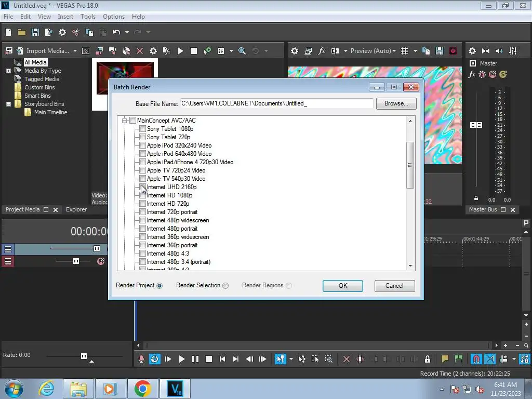The height and width of the screenshot is (399, 532).
Task: Expand the Media By Type tree node
Action: 8,71
